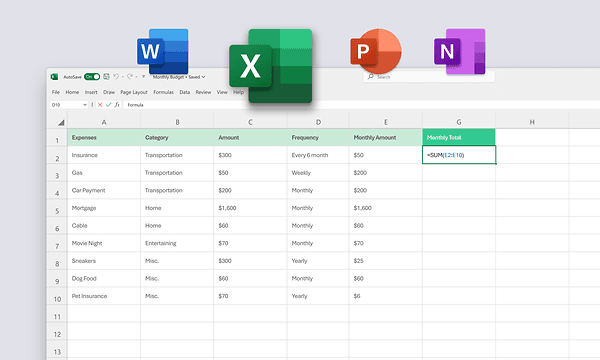Switch to the Home tab

click(72, 92)
